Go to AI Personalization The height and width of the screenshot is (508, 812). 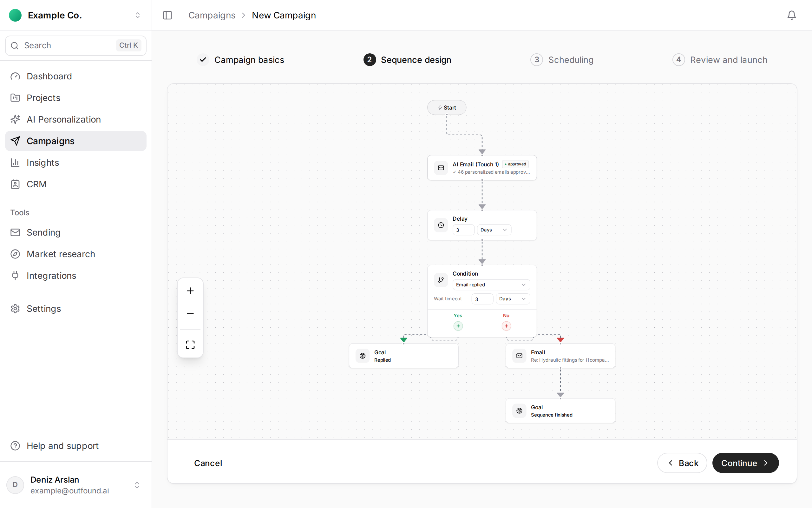click(76, 119)
